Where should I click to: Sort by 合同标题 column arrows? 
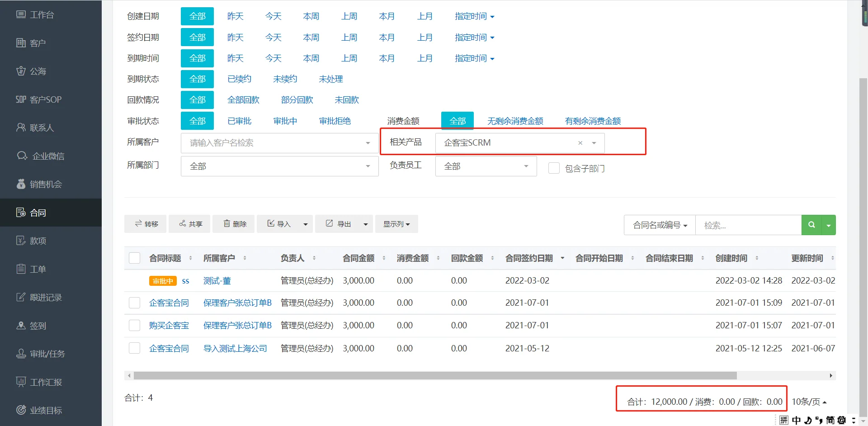pyautogui.click(x=190, y=258)
